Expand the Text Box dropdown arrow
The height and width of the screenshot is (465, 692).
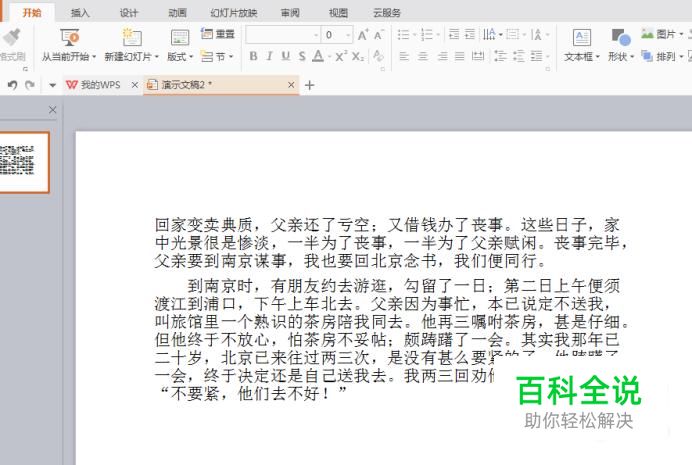coord(598,57)
